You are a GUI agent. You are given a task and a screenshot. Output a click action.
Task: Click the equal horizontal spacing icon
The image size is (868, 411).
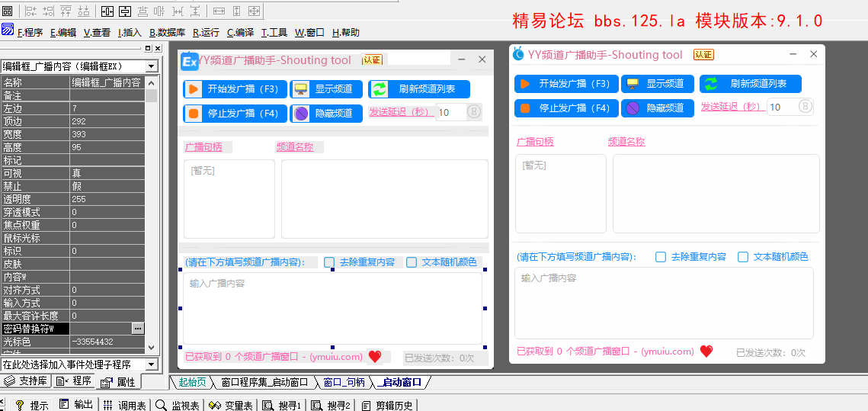(x=178, y=11)
